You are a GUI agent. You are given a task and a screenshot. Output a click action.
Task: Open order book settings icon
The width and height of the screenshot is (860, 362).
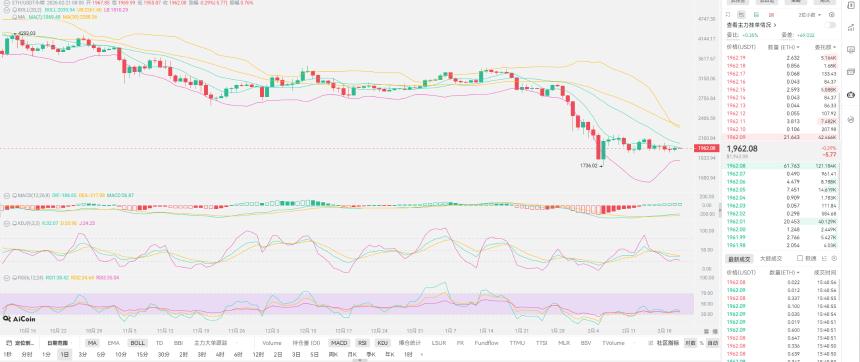pyautogui.click(x=831, y=14)
